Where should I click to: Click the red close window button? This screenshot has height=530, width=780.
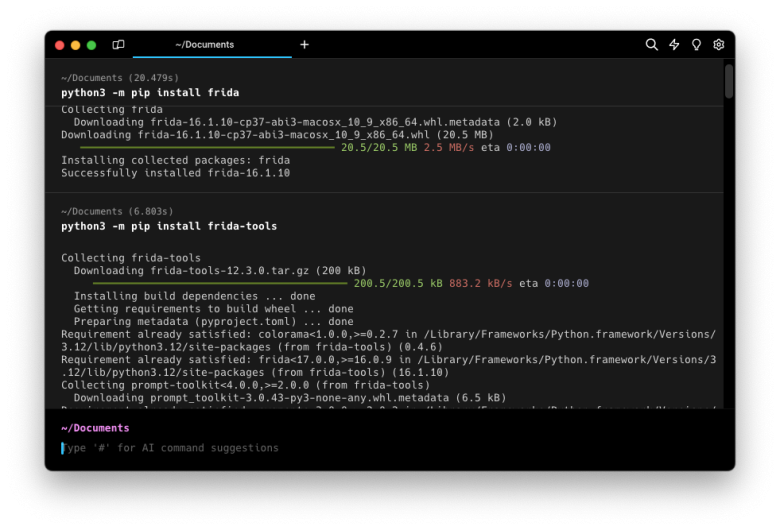click(60, 45)
